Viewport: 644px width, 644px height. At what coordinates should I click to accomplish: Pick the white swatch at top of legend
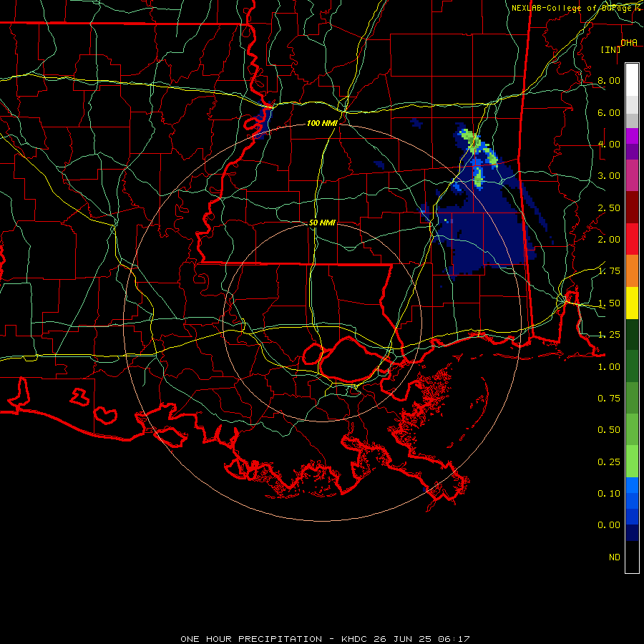[x=632, y=80]
